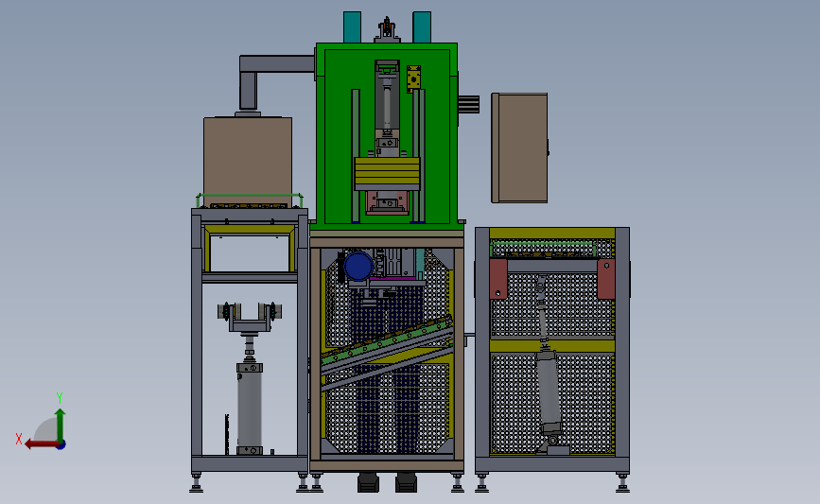
Task: Select the left black foot pedal at bottom
Action: pyautogui.click(x=369, y=482)
